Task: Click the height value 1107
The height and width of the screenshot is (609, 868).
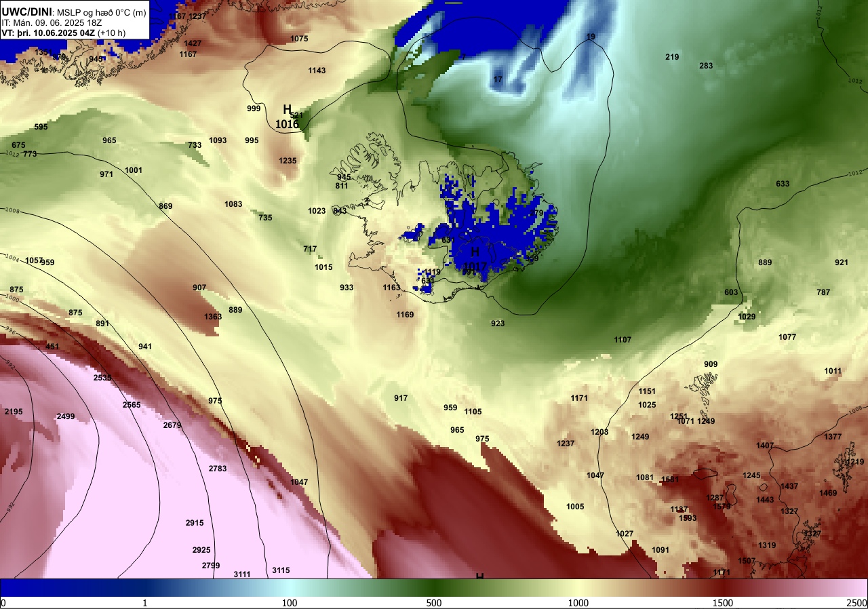Action: pyautogui.click(x=623, y=340)
